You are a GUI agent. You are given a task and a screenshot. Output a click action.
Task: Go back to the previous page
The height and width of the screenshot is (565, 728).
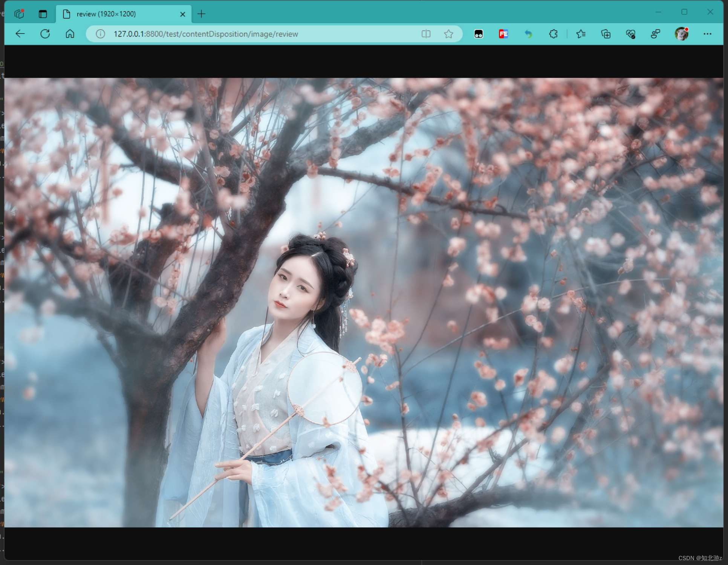20,34
